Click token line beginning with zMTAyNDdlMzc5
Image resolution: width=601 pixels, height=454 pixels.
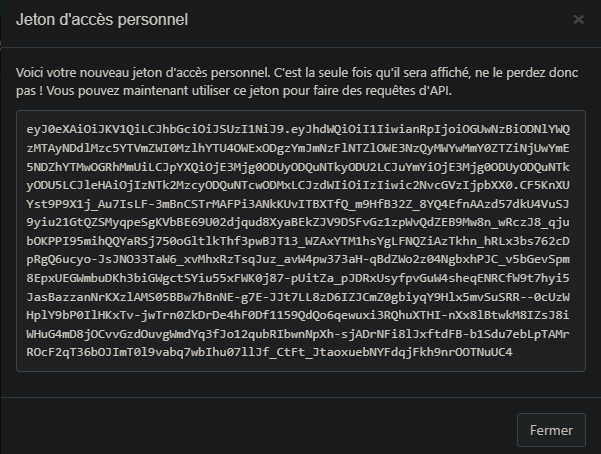[x=298, y=148]
